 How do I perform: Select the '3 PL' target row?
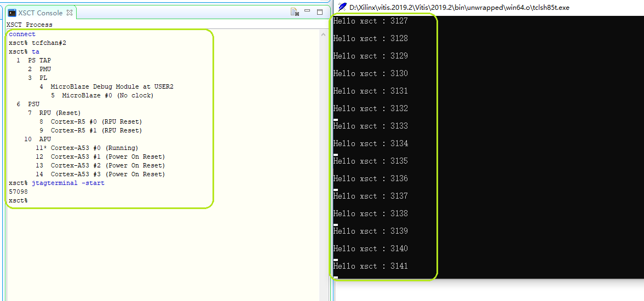point(37,78)
